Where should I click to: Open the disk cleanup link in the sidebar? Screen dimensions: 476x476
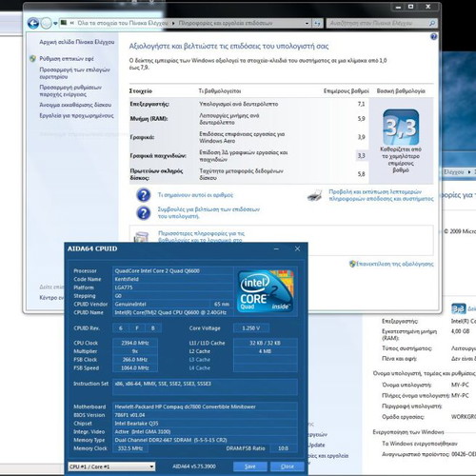75,105
